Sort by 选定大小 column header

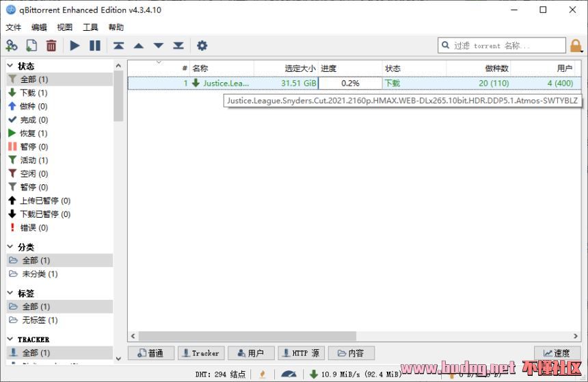(286, 68)
